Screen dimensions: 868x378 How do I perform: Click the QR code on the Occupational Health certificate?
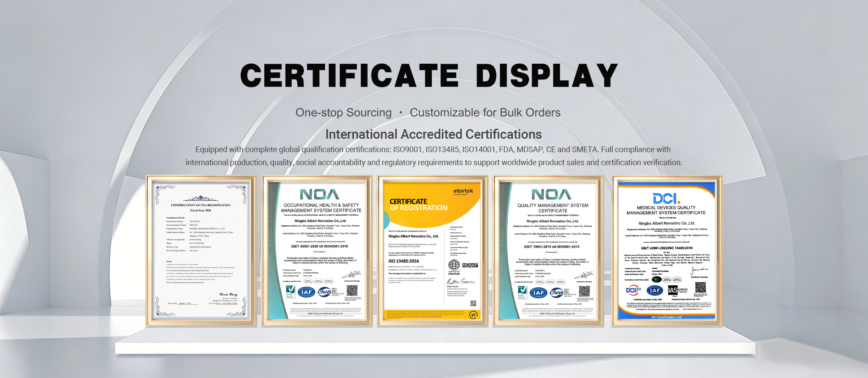352,290
